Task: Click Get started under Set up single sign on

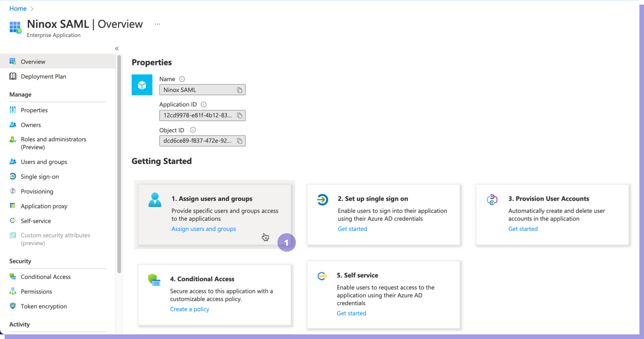Action: [352, 229]
